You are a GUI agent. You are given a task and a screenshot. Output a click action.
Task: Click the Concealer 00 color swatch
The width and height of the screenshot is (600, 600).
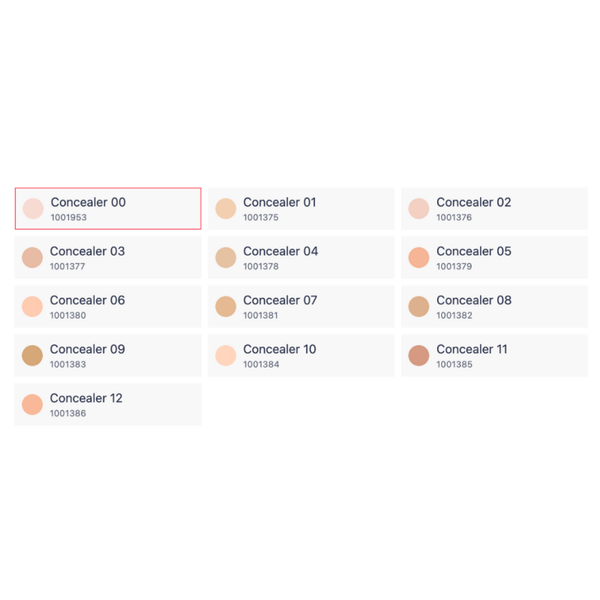[32, 208]
